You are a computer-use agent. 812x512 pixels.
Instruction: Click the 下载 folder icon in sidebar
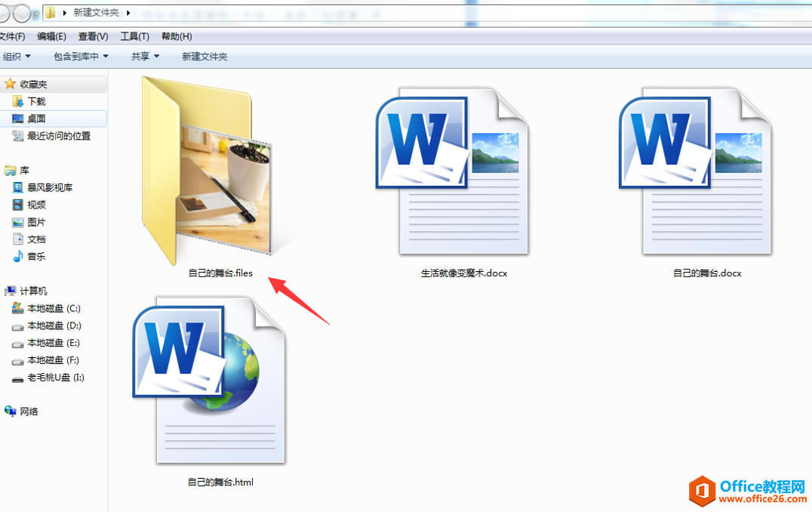click(x=17, y=101)
